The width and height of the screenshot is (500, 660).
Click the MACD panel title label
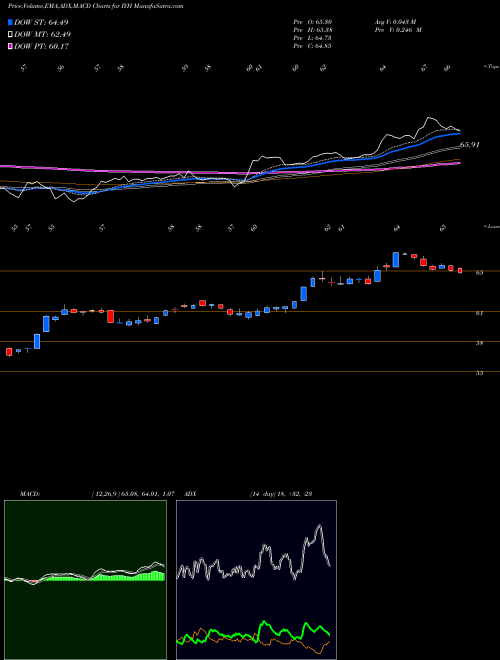30,494
